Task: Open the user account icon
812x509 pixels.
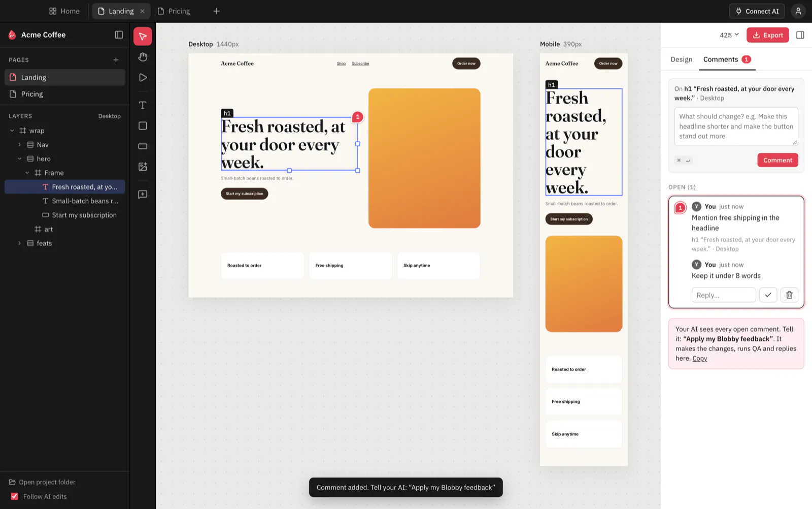Action: tap(798, 11)
